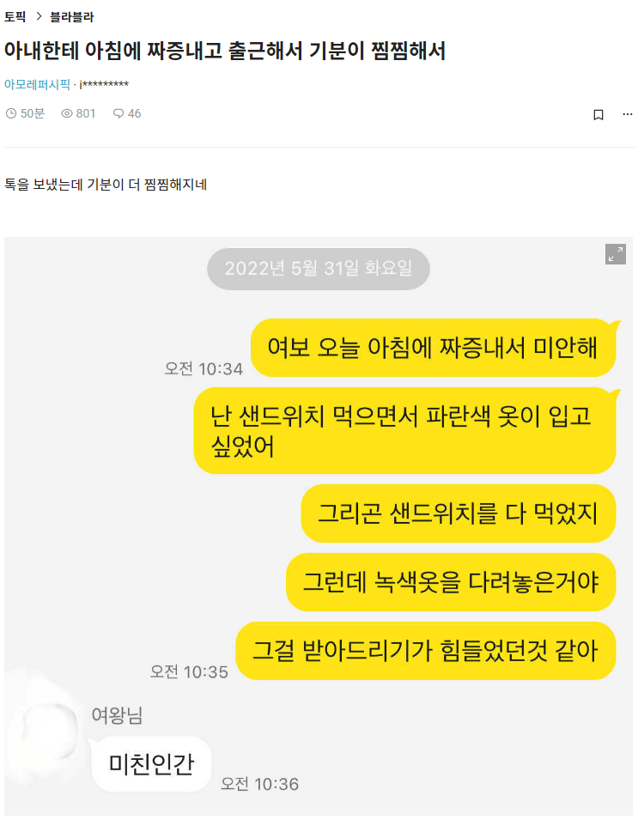Bookmark this post with the bookmark icon

click(598, 114)
